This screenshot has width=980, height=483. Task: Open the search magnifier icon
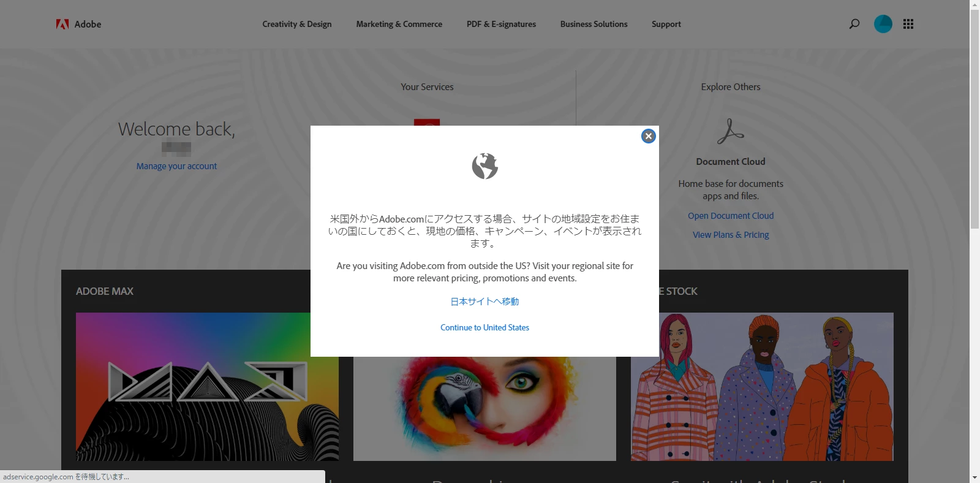tap(854, 24)
